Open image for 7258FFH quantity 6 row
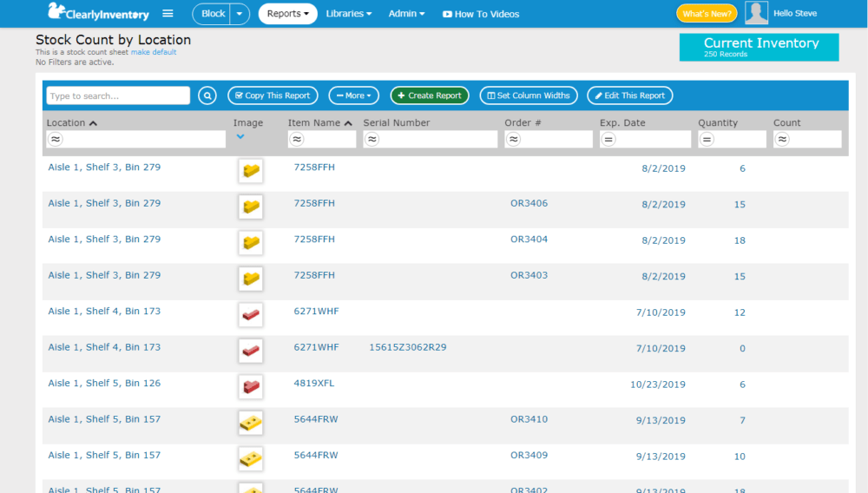The height and width of the screenshot is (493, 868). coord(251,170)
